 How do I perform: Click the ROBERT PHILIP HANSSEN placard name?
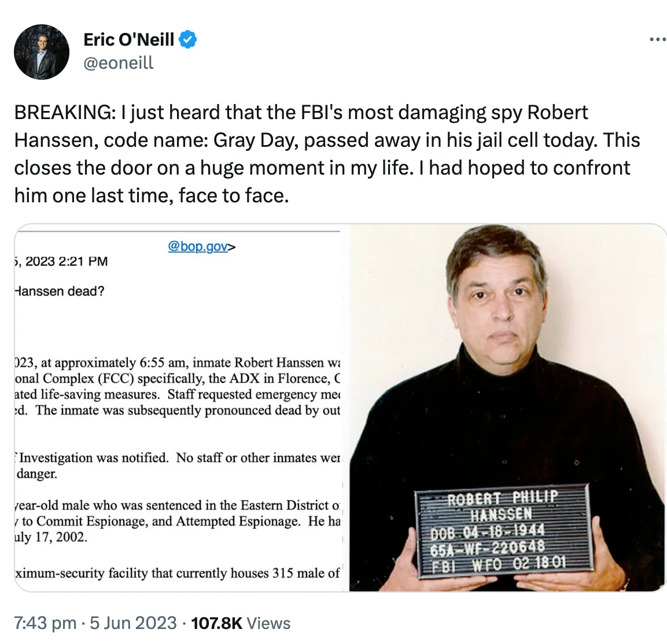[502, 505]
